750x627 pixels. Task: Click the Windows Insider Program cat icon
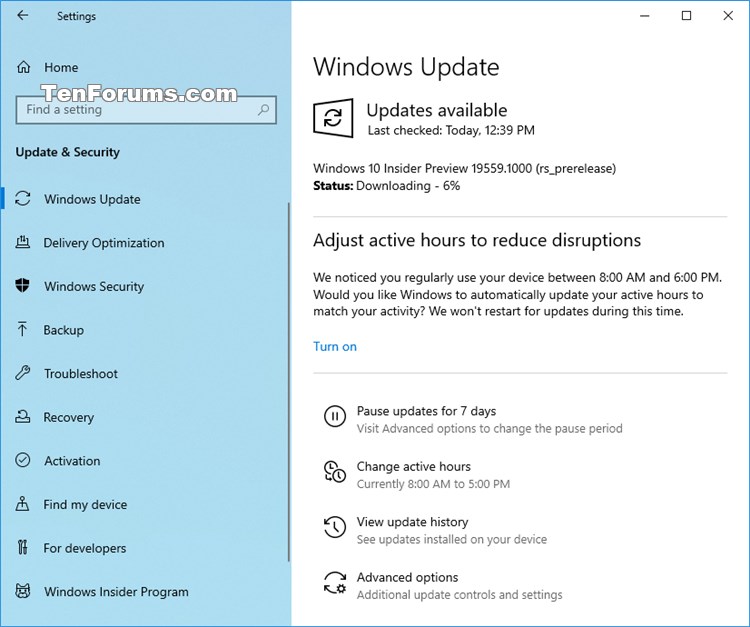pos(22,591)
